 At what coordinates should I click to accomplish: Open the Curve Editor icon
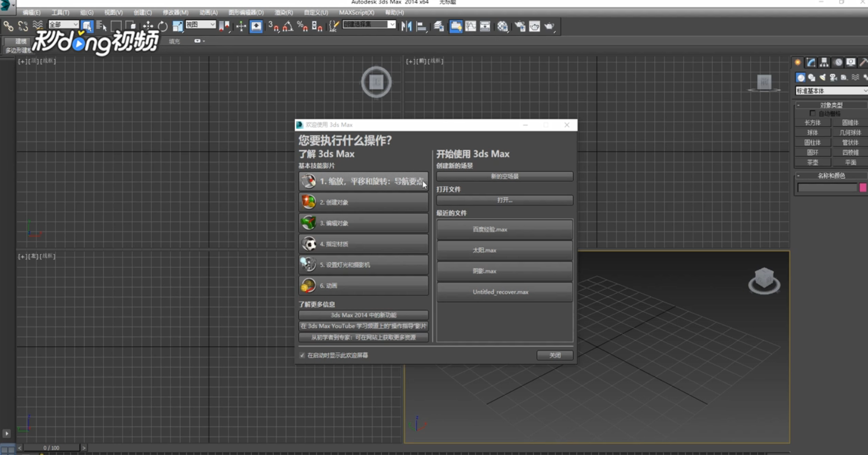pos(470,26)
